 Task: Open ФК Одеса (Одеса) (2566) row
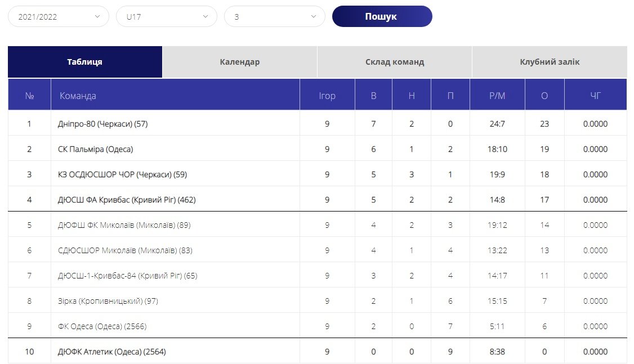pos(102,326)
